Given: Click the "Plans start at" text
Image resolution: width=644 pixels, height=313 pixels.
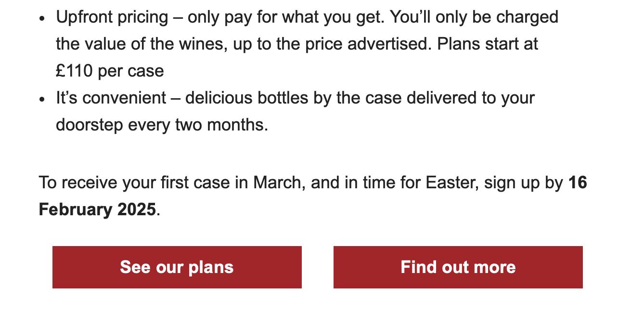Looking at the screenshot, I should click(x=487, y=44).
